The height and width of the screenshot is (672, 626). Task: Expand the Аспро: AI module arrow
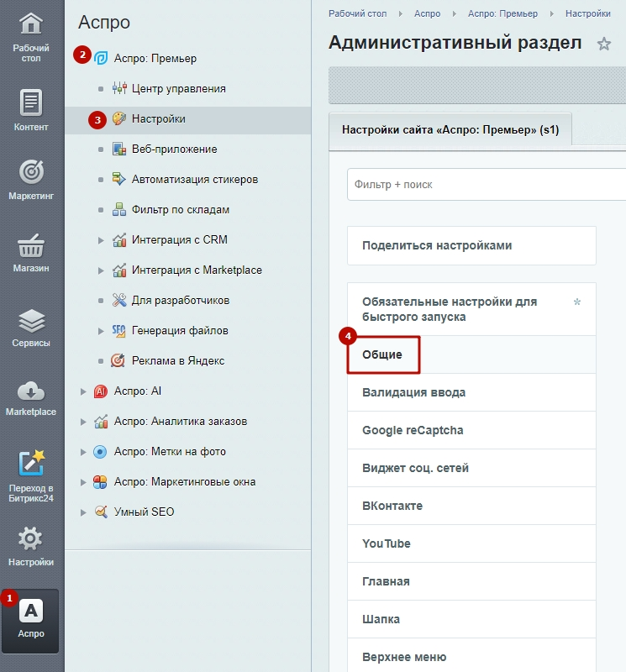[83, 391]
